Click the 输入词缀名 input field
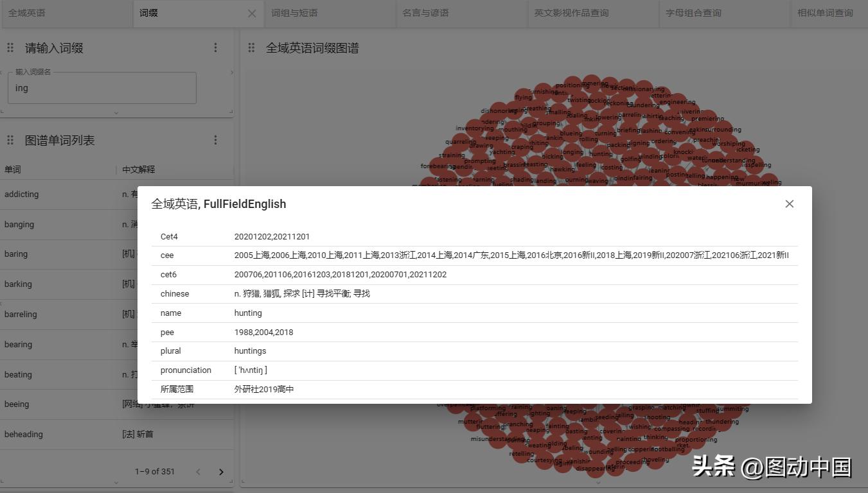Image resolution: width=868 pixels, height=493 pixels. tap(102, 87)
